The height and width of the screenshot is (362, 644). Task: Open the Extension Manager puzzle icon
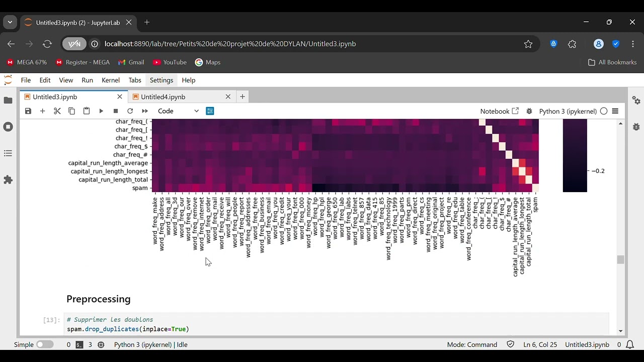pyautogui.click(x=8, y=179)
